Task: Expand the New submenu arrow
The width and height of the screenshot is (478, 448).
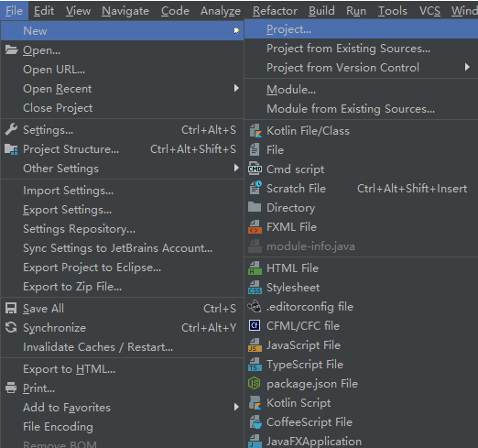Action: coord(236,30)
